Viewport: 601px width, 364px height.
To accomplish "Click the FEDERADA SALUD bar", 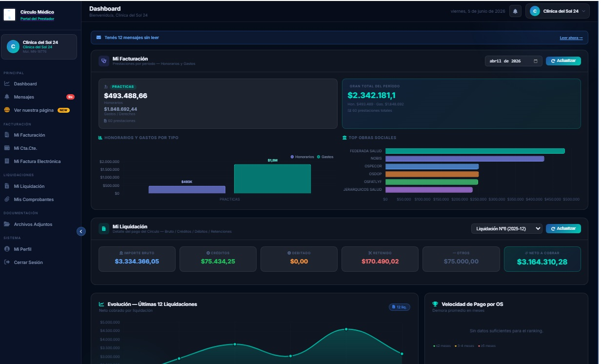I will (475, 151).
